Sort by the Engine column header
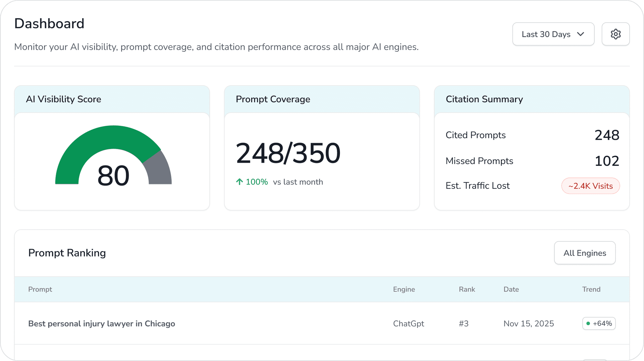The height and width of the screenshot is (361, 644). click(404, 289)
